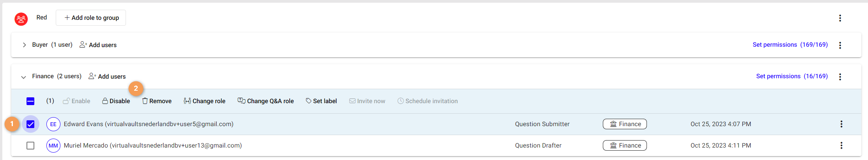Check the Muriel Mercado checkbox
Screen dimensions: 868x160
30,146
